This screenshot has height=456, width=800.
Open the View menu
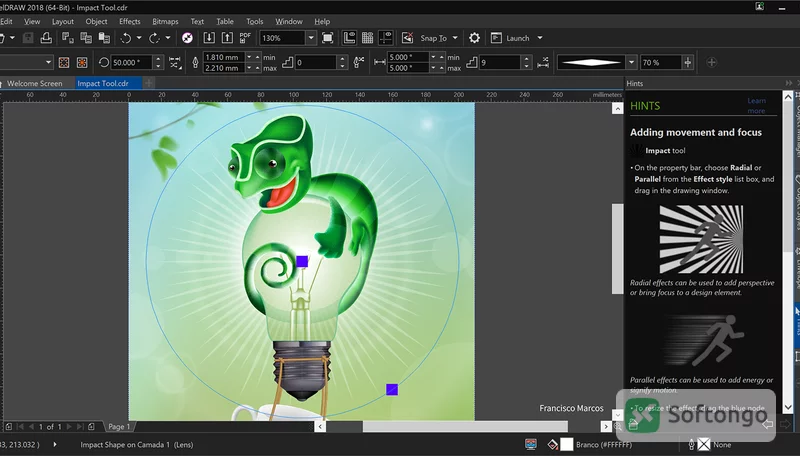point(32,21)
